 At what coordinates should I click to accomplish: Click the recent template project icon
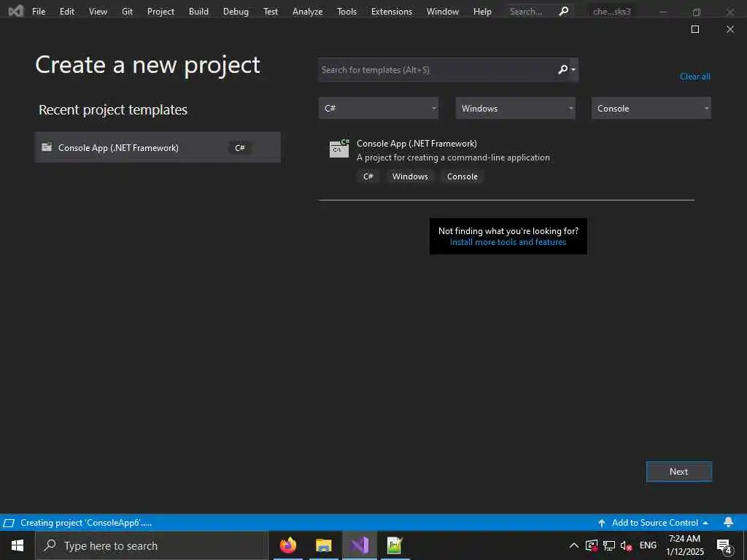tap(47, 147)
